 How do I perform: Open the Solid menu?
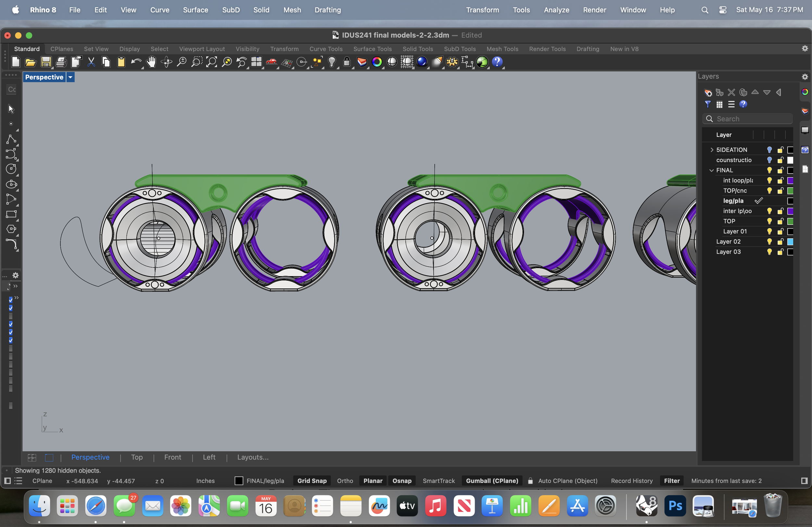(x=261, y=10)
